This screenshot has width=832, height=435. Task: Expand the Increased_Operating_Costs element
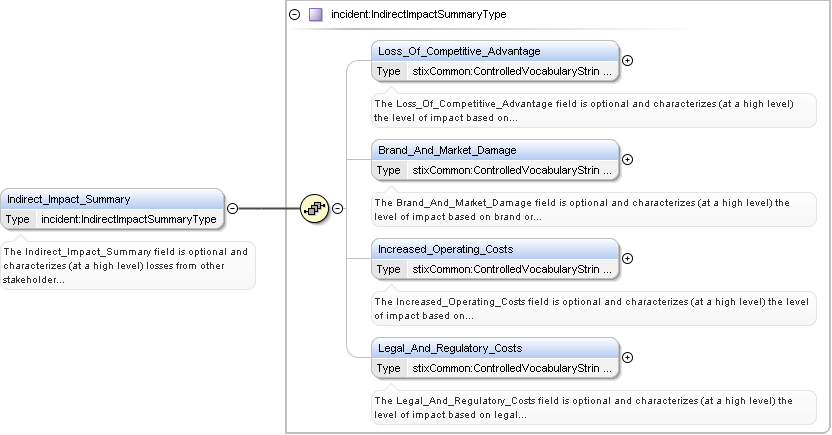[x=627, y=258]
